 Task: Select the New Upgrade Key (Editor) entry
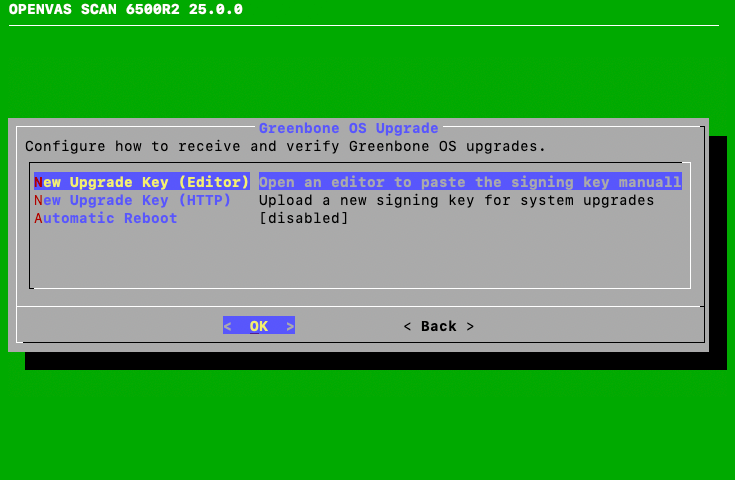pyautogui.click(x=142, y=182)
